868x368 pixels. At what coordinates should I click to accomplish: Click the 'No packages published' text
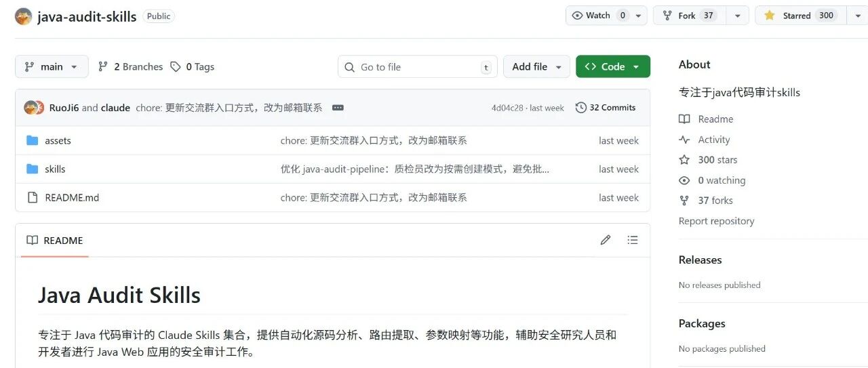click(x=722, y=349)
